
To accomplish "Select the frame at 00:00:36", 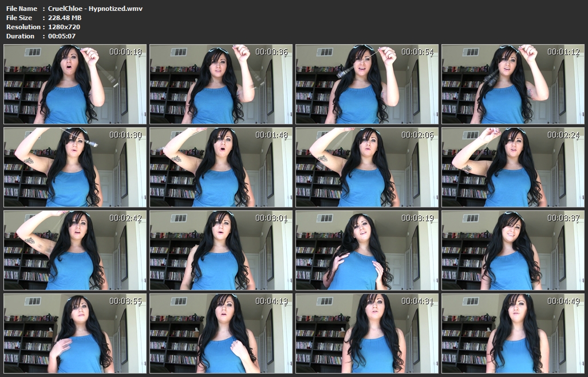I will (221, 84).
